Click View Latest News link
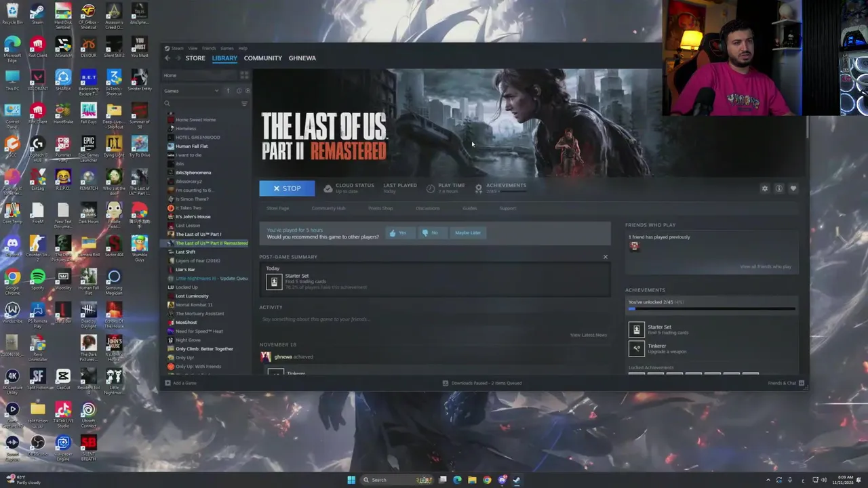Viewport: 868px width, 488px height. point(589,335)
